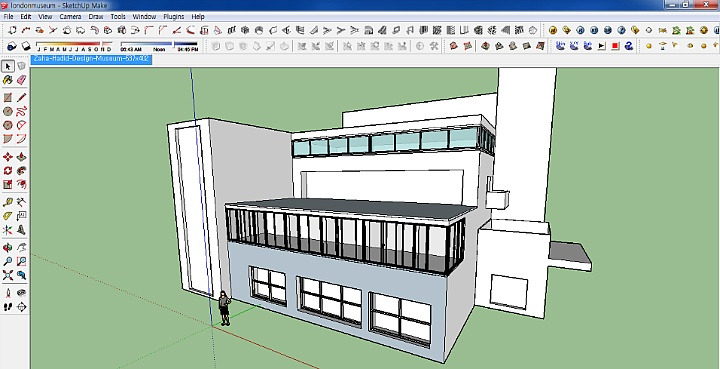Viewport: 720px width, 369px height.
Task: Pick the Protractor tool
Action: point(8,216)
